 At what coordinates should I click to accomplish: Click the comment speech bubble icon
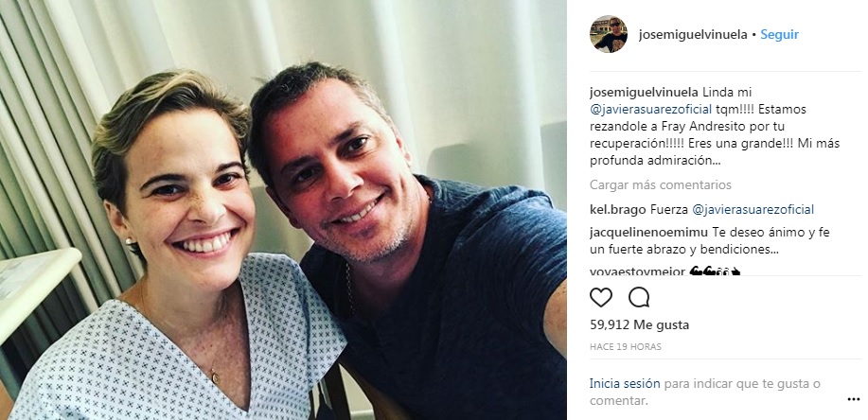point(639,298)
